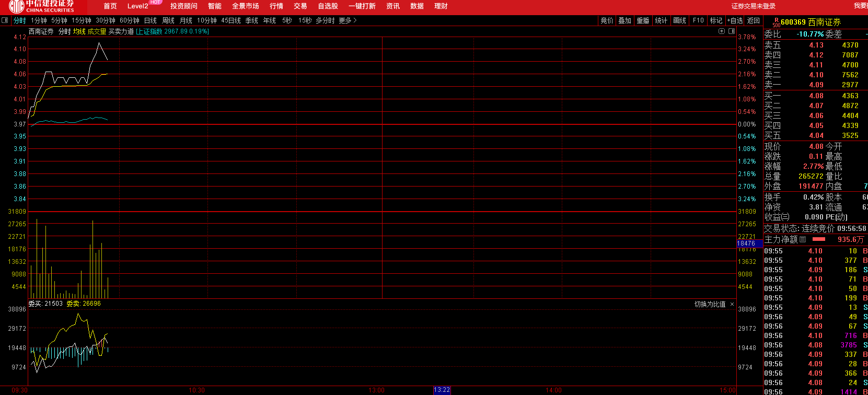Viewport: 868px width, 395px height.
Task: Click the R500 margin badge icon
Action: click(x=776, y=22)
